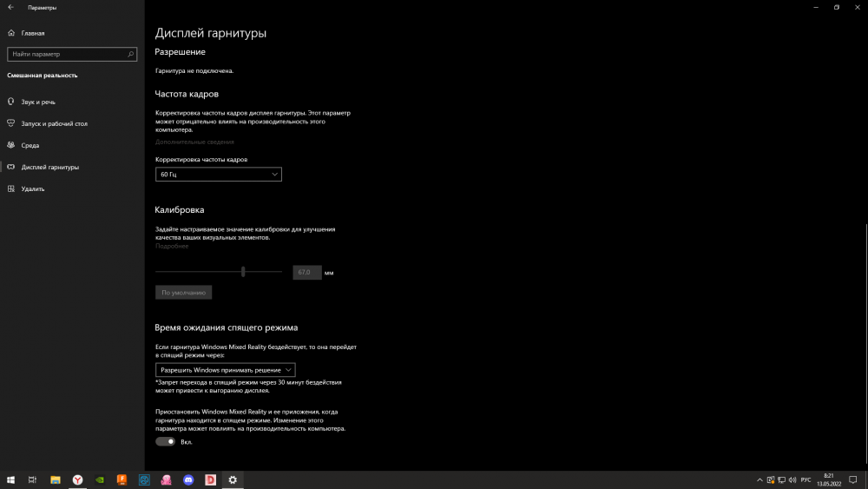Click the 67,0 мм value field
Image resolution: width=868 pixels, height=489 pixels.
pyautogui.click(x=307, y=273)
